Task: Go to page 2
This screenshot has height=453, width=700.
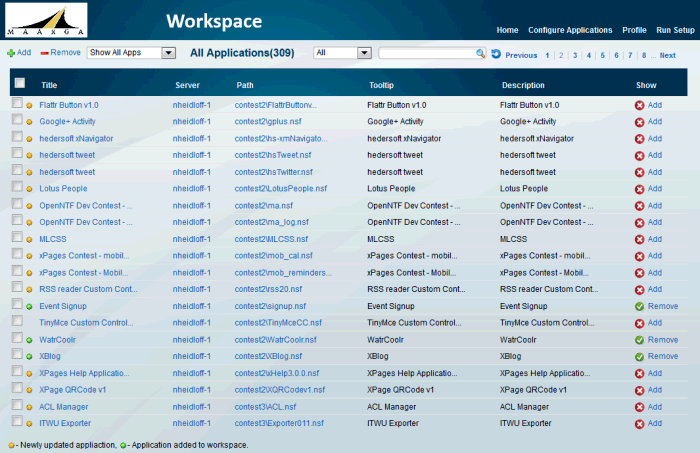Action: point(561,55)
